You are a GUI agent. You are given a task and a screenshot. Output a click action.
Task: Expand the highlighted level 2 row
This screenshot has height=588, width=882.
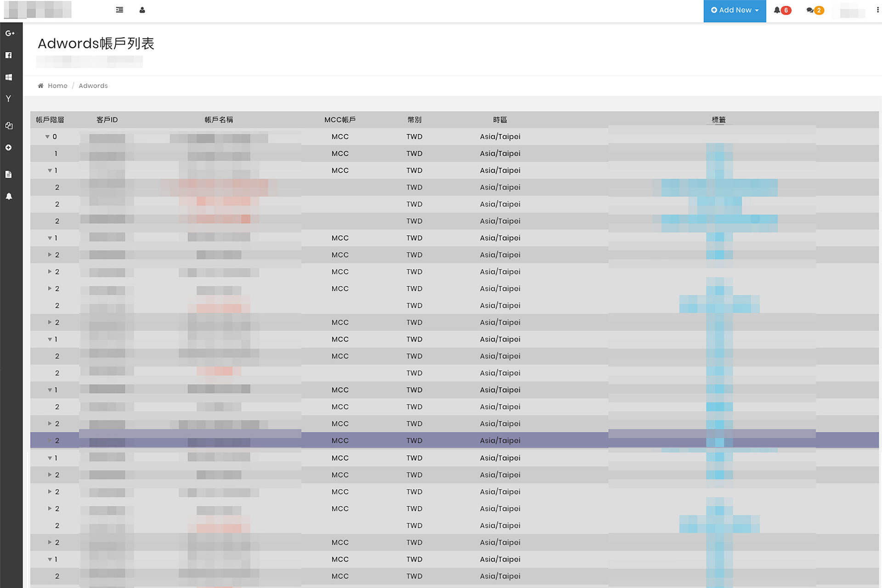50,441
